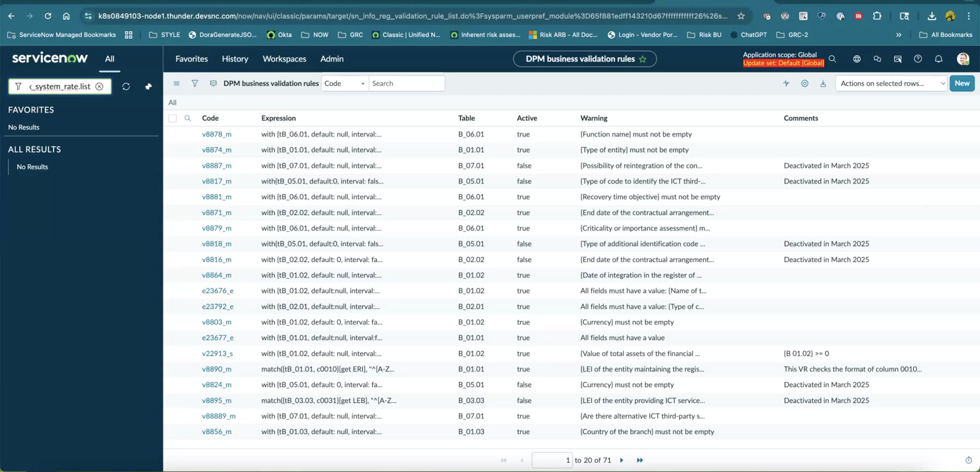Viewport: 980px width, 472px height.
Task: Click the list Search input field
Action: pyautogui.click(x=407, y=83)
